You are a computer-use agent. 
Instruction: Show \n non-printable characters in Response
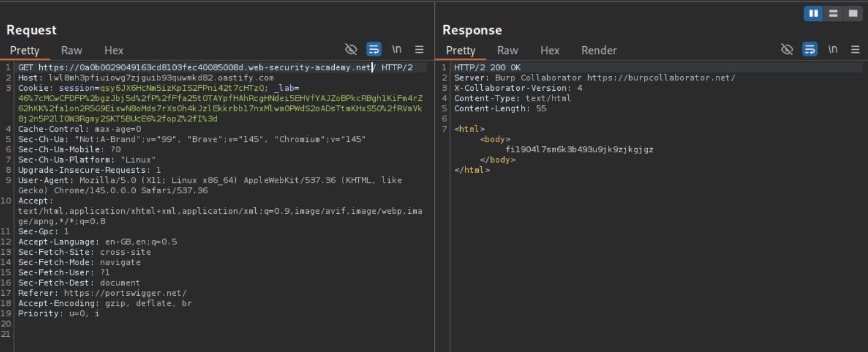coord(833,49)
